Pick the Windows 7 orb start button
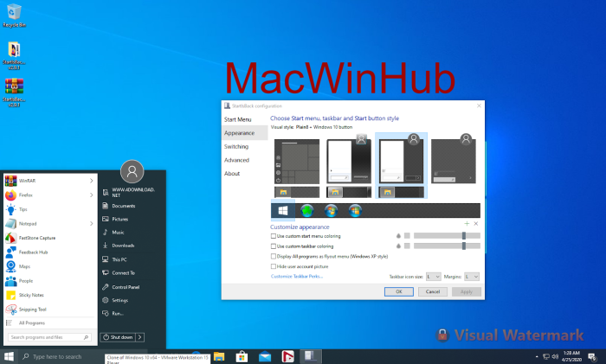The image size is (606, 364). pos(331,211)
